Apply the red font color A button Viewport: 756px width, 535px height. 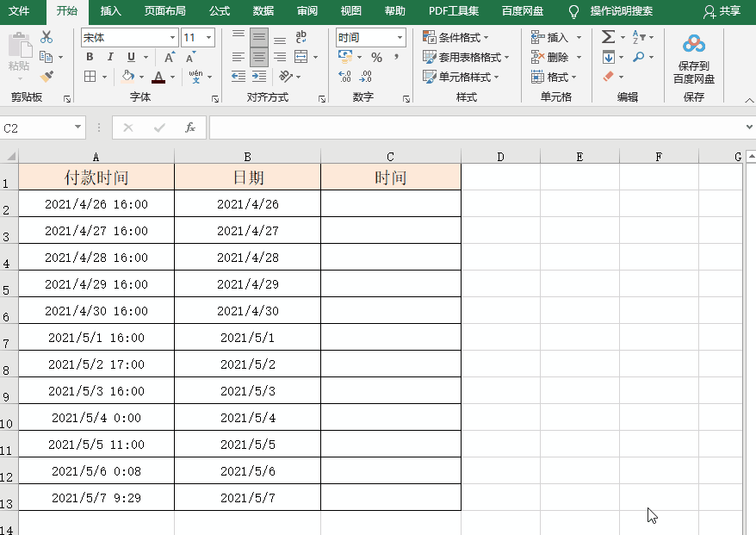158,76
